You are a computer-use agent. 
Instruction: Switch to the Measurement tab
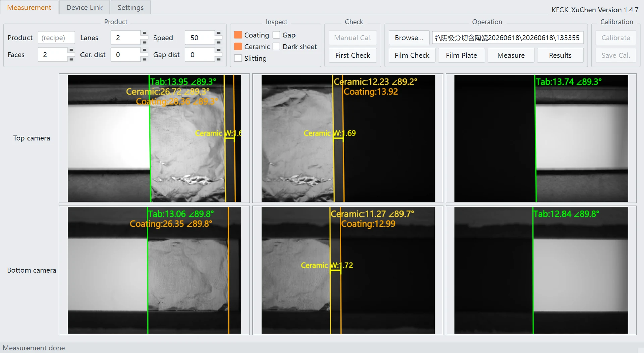(x=29, y=7)
